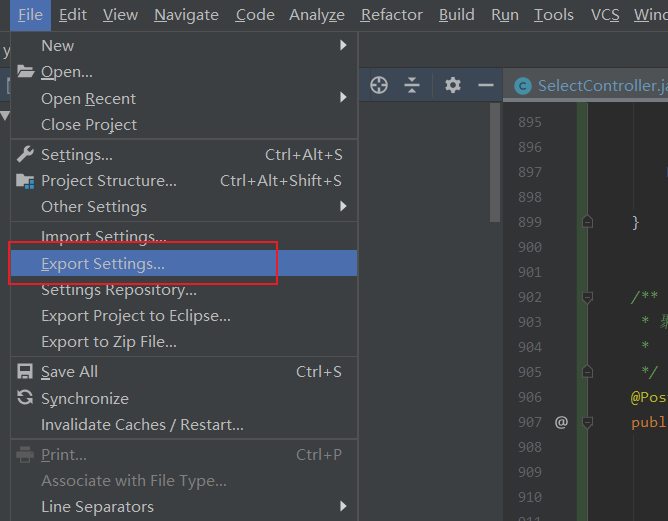
Task: Click the wrench icon beside Settings
Action: [x=25, y=155]
